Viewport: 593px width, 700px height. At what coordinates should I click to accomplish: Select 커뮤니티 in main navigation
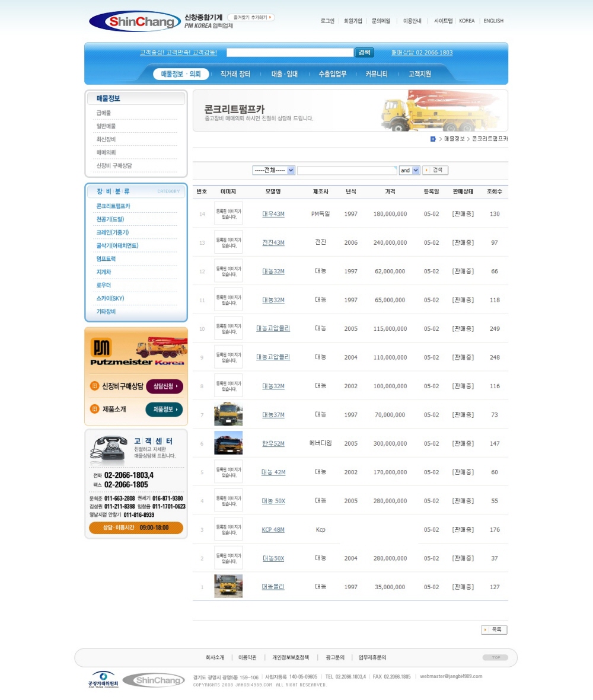(377, 74)
